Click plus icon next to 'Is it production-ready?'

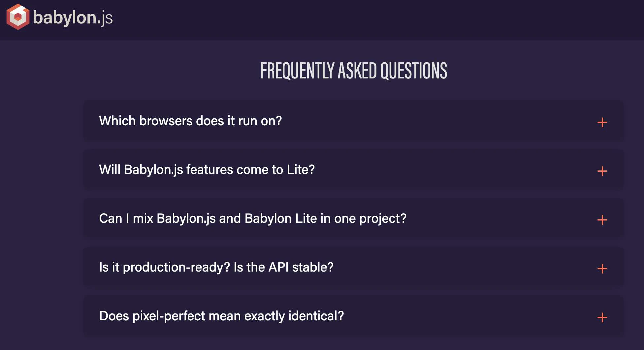point(602,269)
